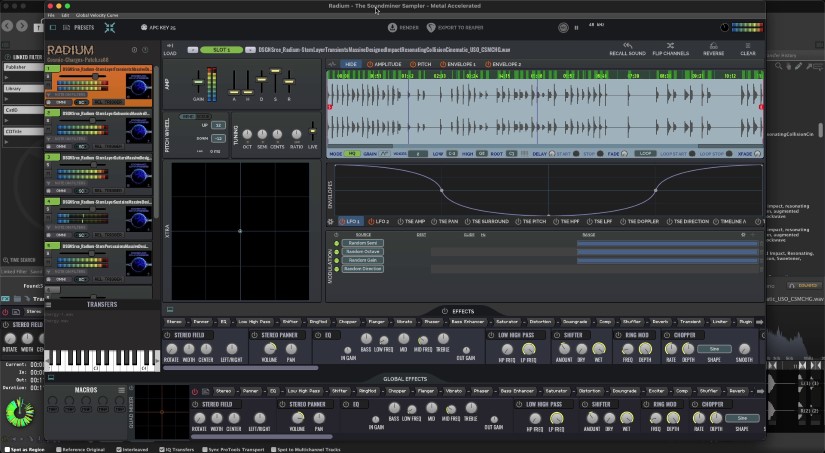This screenshot has height=453, width=825.
Task: Click the XY pad center point
Action: point(240,231)
